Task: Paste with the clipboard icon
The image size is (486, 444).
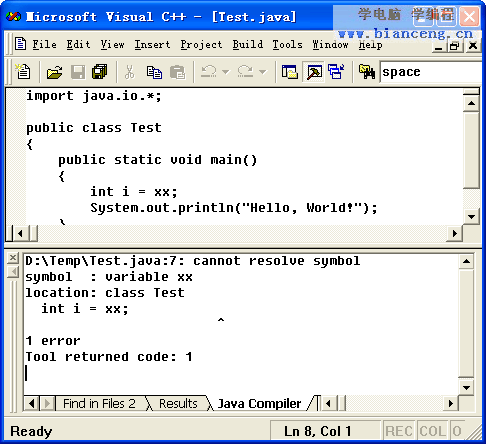Action: coord(177,71)
